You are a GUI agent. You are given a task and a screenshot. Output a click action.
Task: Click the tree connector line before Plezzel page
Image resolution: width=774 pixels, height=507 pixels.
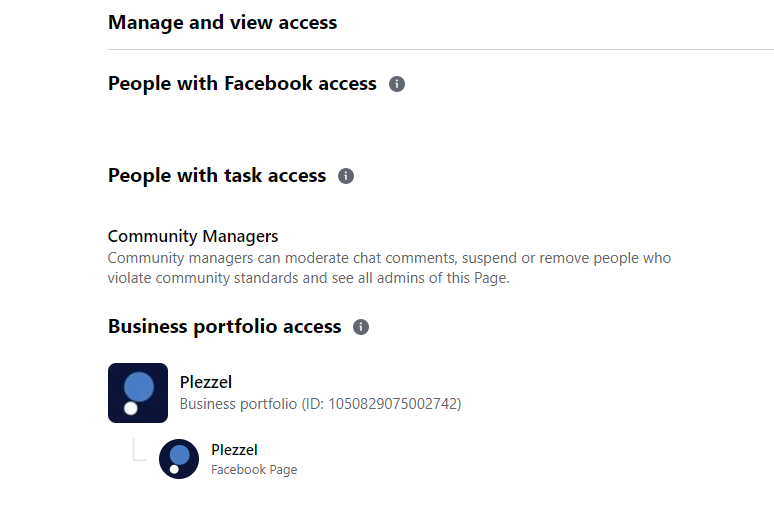coord(140,450)
